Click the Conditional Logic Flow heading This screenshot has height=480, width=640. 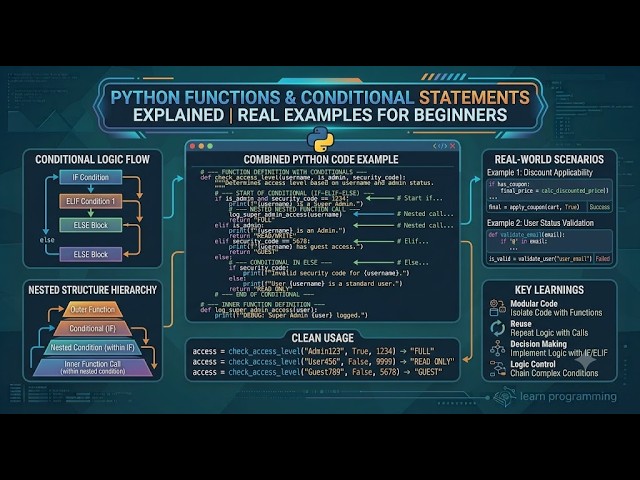[92, 159]
